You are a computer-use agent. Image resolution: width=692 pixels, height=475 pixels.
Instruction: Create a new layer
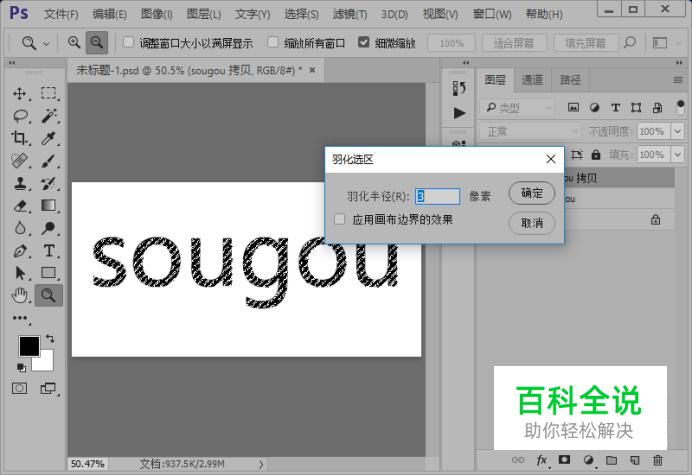635,460
